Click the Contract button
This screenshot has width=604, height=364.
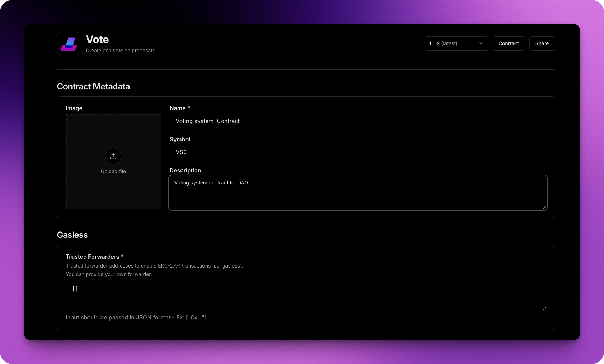click(508, 43)
